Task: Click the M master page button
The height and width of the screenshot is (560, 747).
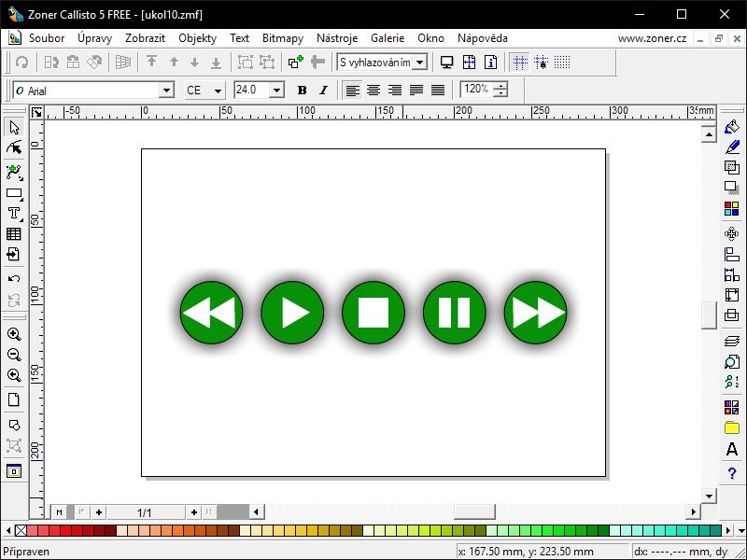Action: coord(59,512)
